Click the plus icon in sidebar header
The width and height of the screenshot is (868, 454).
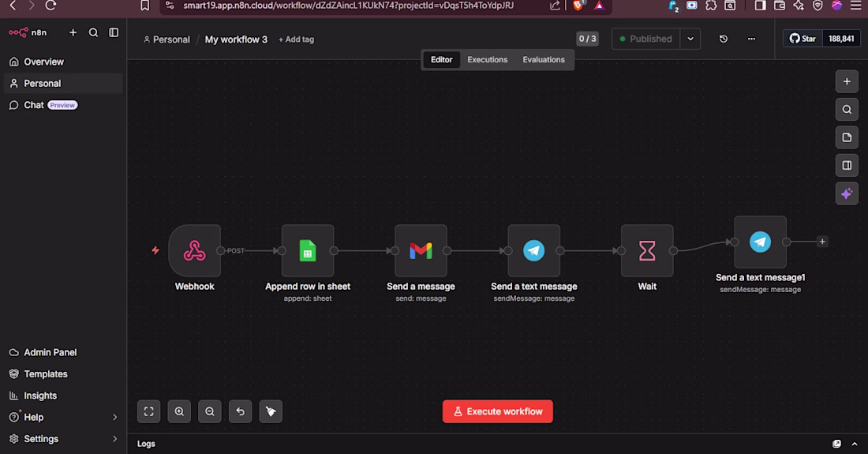point(73,32)
